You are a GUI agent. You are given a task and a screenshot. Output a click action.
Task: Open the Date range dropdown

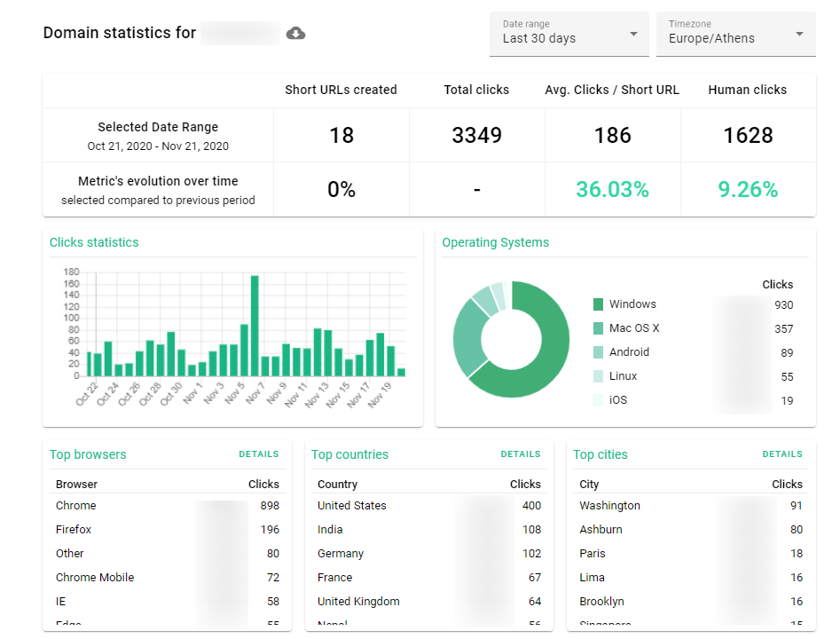(569, 34)
